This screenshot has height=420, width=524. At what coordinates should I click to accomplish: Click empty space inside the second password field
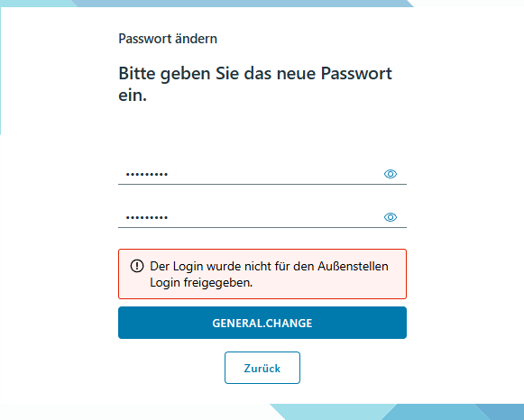click(x=274, y=217)
